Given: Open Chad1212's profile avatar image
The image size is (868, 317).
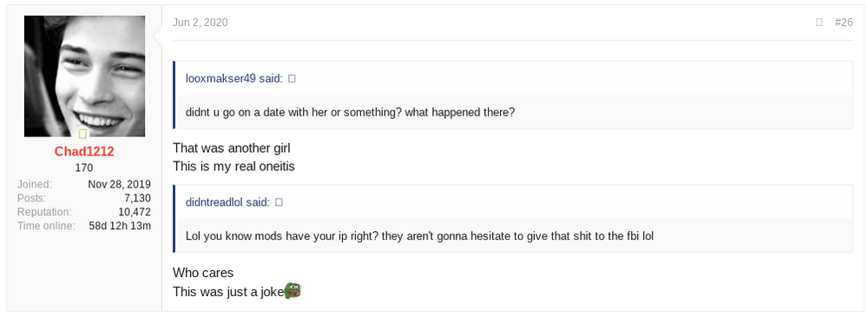Looking at the screenshot, I should 85,76.
